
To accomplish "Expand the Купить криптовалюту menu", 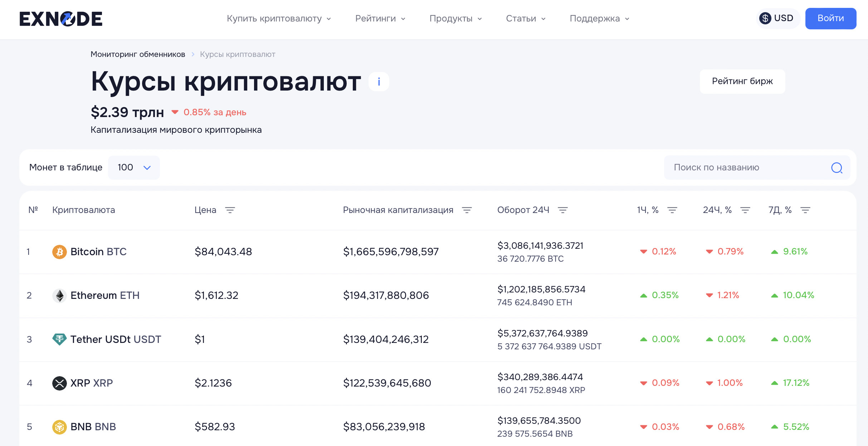I will pos(279,19).
